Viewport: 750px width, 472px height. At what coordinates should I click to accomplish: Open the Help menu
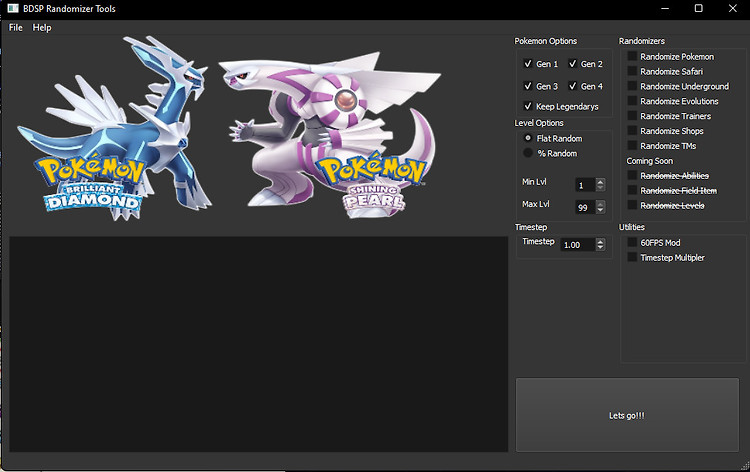[42, 28]
